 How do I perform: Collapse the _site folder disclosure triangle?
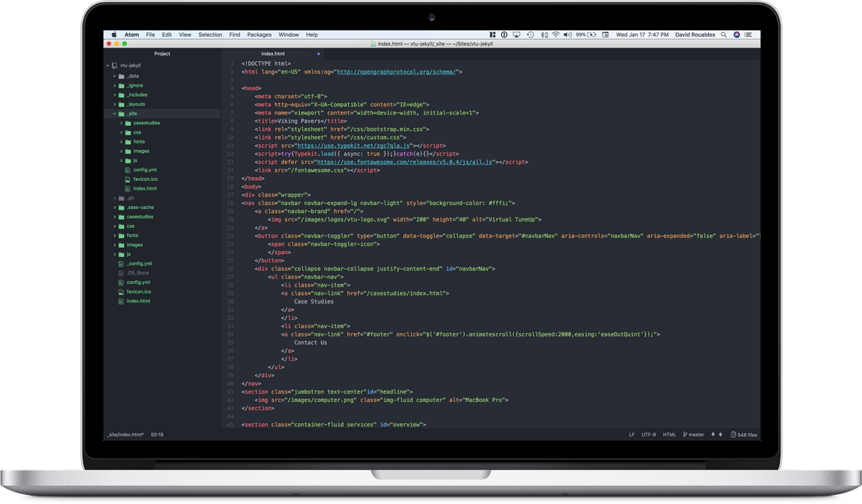point(114,113)
